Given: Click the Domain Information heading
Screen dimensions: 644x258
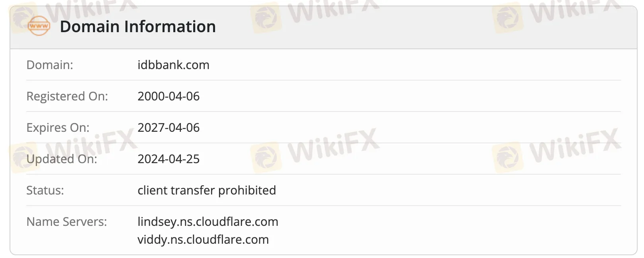Looking at the screenshot, I should [138, 27].
